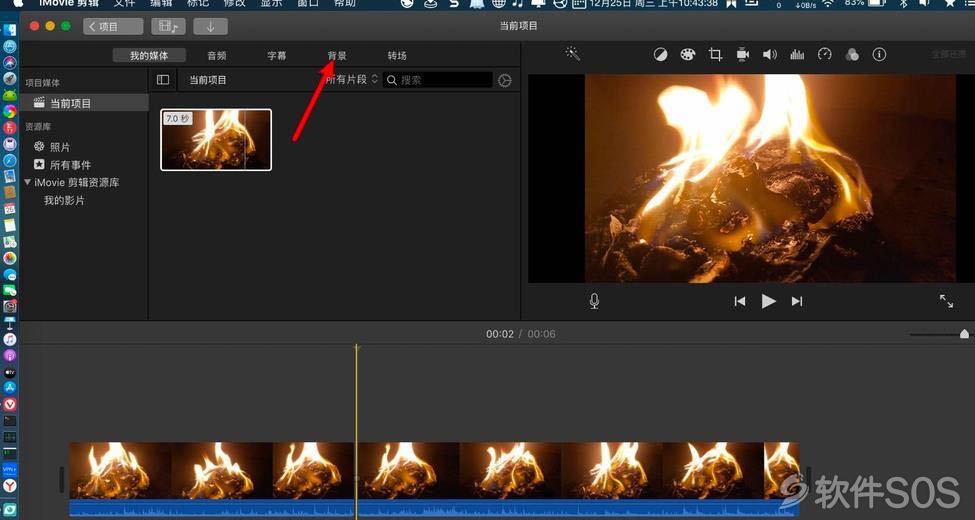Open the 标记 menu

pyautogui.click(x=198, y=3)
